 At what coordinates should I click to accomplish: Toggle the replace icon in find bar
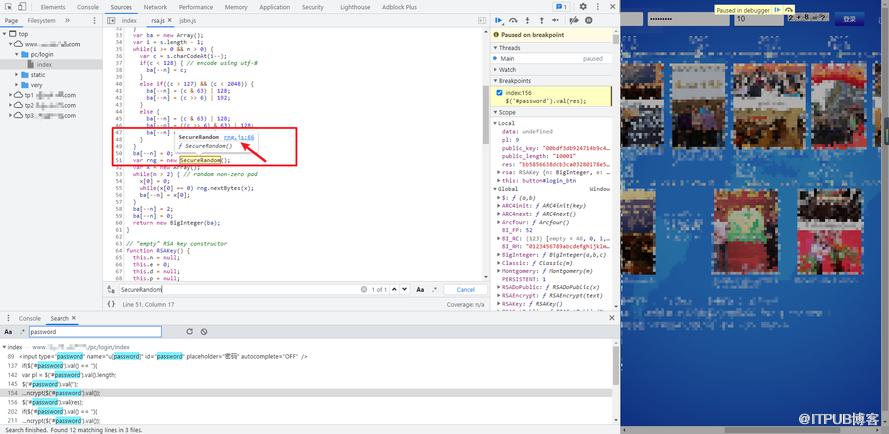[111, 289]
